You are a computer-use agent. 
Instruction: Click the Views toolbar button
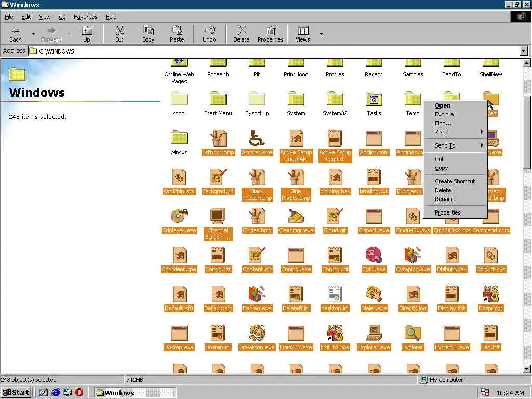(303, 34)
